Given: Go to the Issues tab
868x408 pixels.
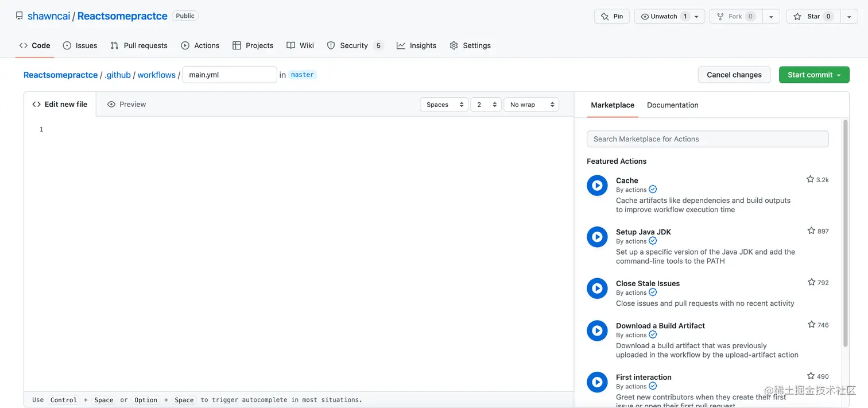Looking at the screenshot, I should (80, 45).
